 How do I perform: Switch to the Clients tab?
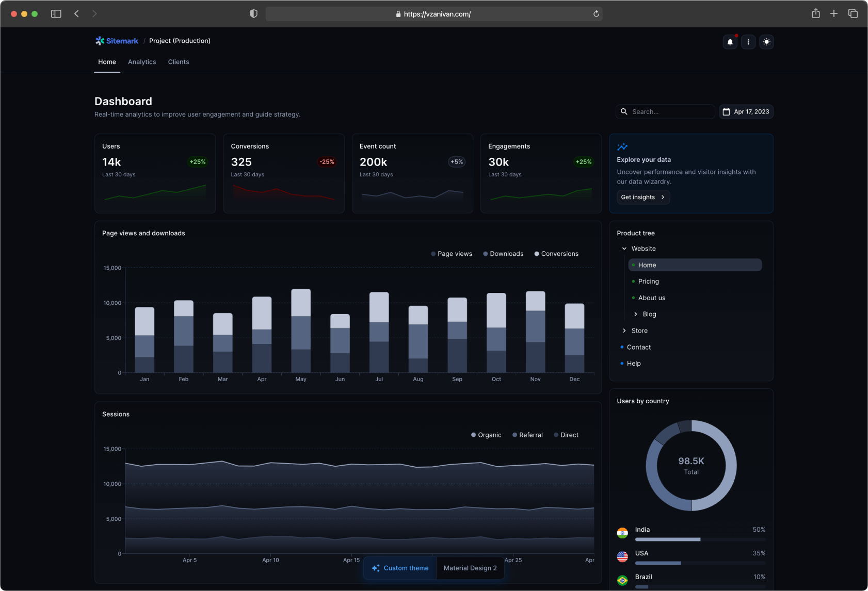click(x=179, y=62)
